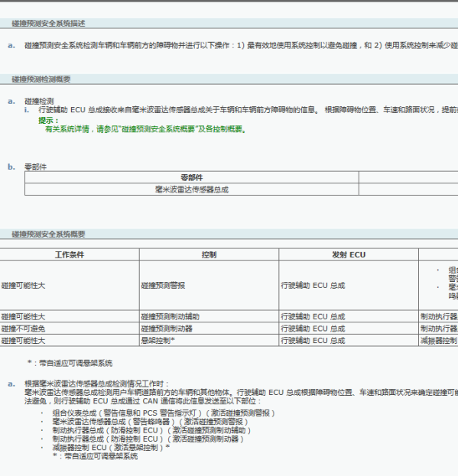Click the footnote "*：带自适应可调悬架系统" under the table
Screen dimensions: 458x476
(70, 363)
